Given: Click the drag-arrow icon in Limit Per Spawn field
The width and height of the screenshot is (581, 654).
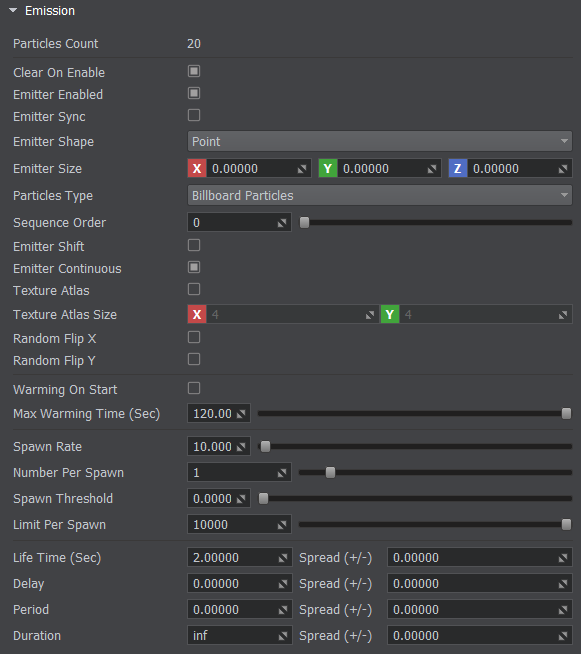Looking at the screenshot, I should pyautogui.click(x=282, y=525).
